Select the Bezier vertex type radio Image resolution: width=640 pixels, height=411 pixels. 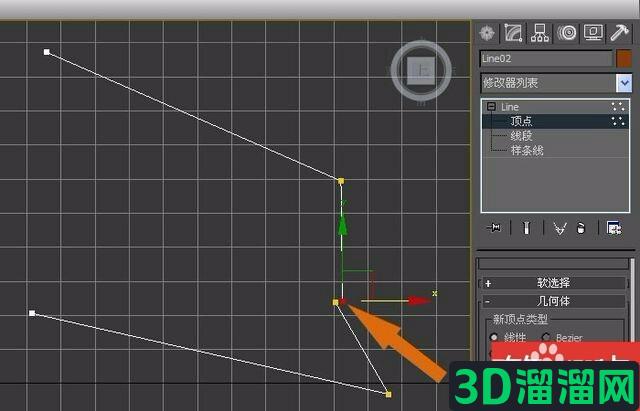tap(546, 337)
